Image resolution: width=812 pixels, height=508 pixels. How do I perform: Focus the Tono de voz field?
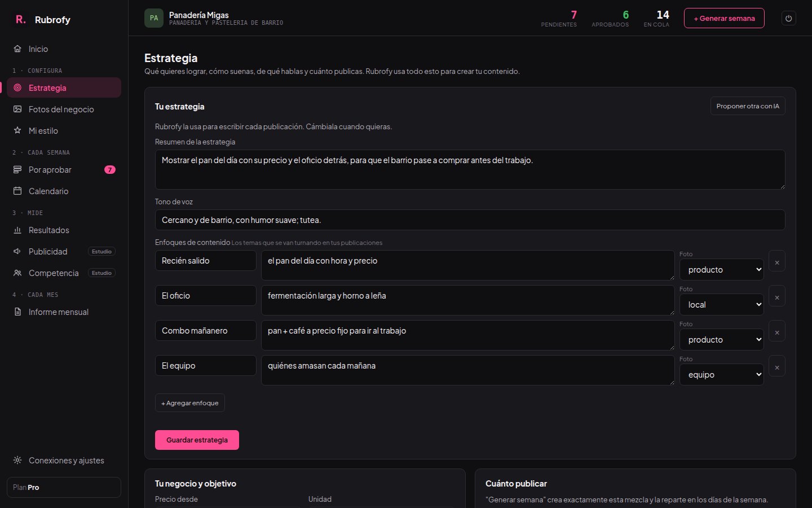point(470,220)
